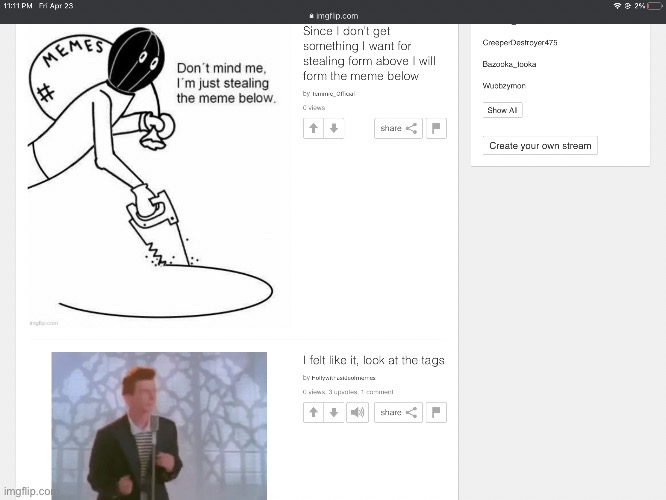
Task: Click Create your own stream
Action: coord(540,146)
